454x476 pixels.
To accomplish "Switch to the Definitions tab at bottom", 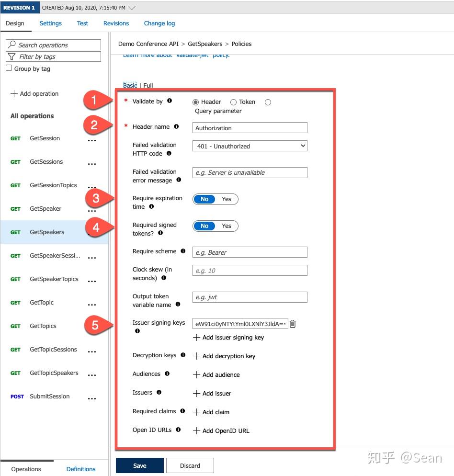I will (x=81, y=469).
